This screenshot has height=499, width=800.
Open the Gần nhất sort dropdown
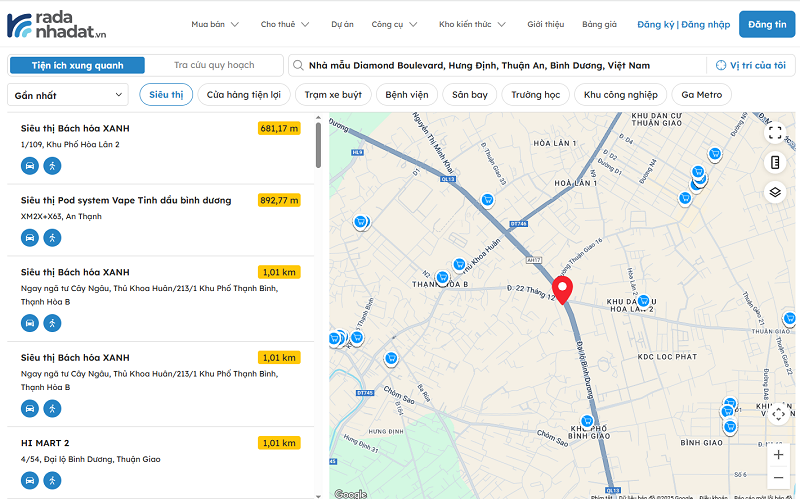(x=68, y=95)
